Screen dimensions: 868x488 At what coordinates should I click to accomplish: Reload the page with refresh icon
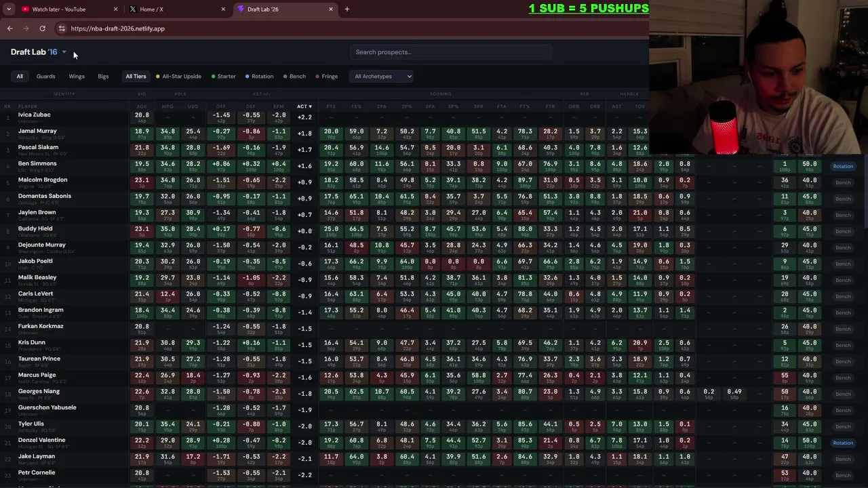pyautogui.click(x=42, y=28)
